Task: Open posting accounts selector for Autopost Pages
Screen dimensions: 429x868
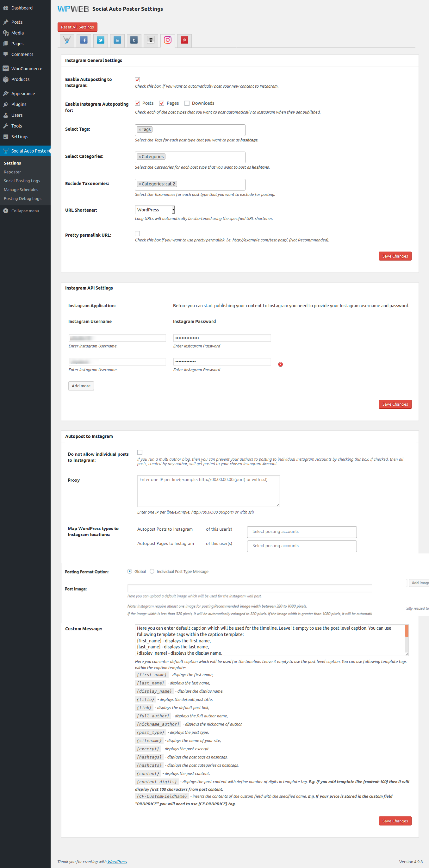Action: click(302, 546)
